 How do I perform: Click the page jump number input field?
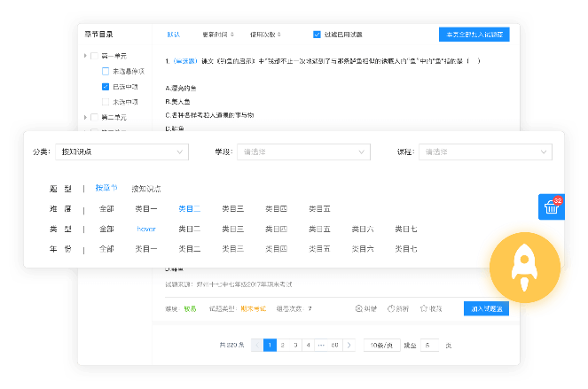pos(431,345)
